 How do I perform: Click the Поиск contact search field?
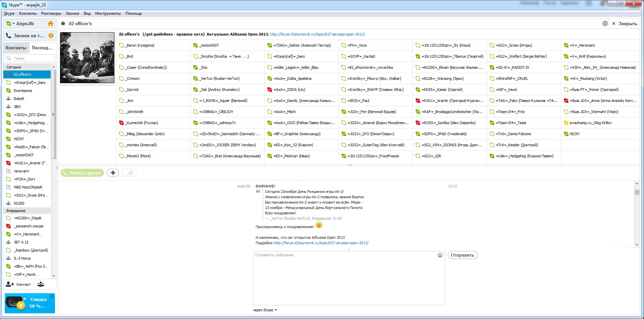pyautogui.click(x=30, y=58)
